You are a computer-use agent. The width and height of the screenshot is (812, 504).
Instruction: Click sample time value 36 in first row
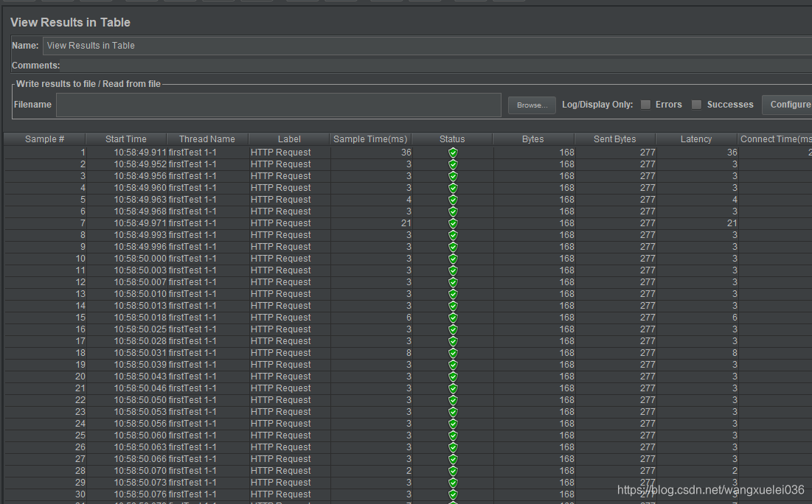point(406,153)
